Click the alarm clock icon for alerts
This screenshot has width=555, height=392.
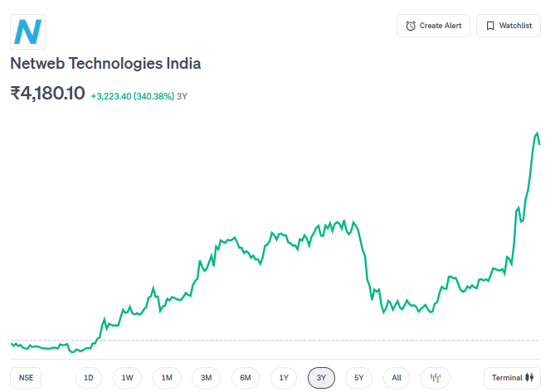(411, 26)
